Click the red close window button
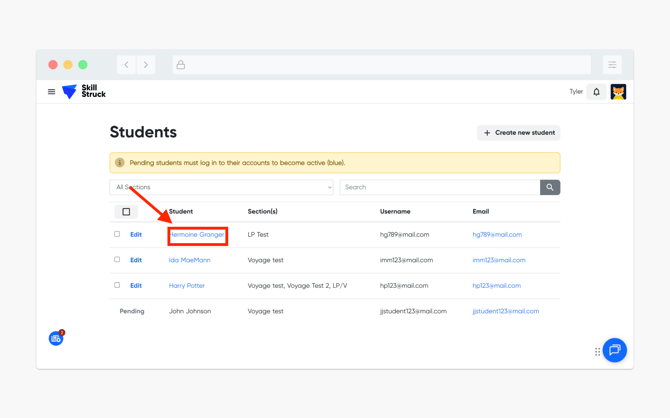Screen dimensions: 670x418 click(x=53, y=65)
